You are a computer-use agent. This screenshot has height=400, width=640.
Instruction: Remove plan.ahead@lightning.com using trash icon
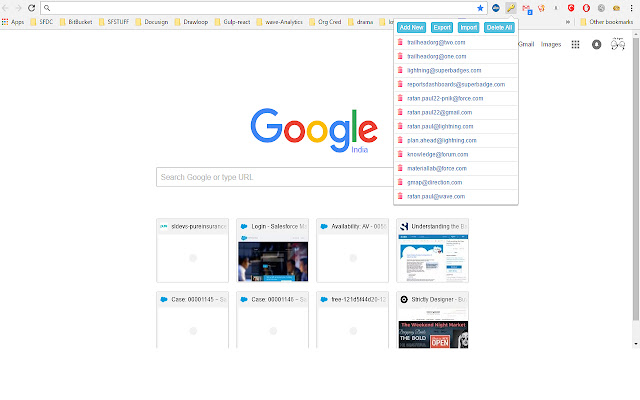click(400, 140)
